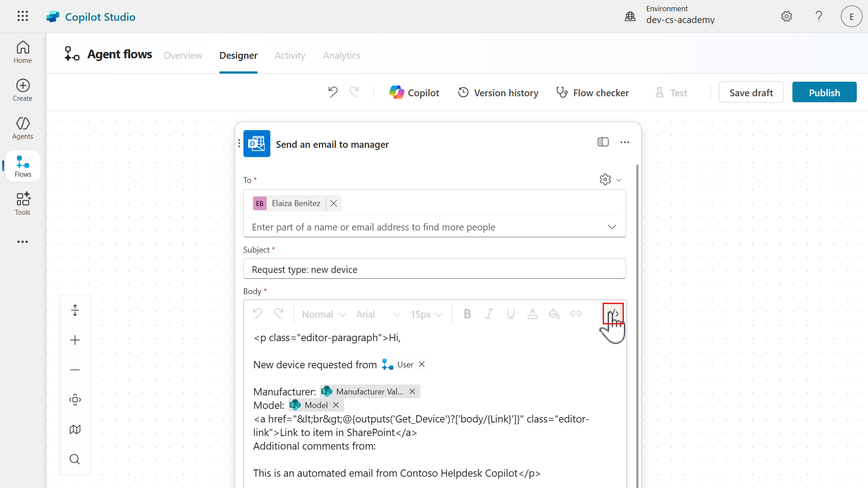Open the minimap on the canvas toolbar
The height and width of the screenshot is (488, 868).
point(75,429)
